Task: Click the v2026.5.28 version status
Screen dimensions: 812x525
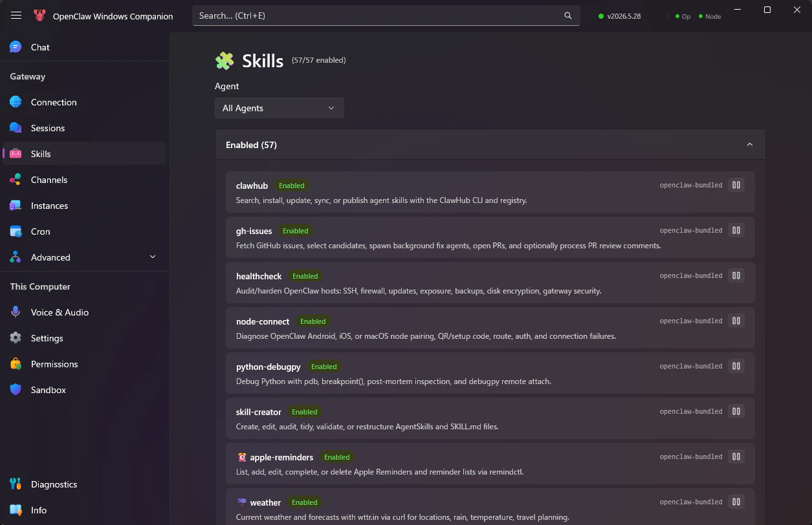Action: (620, 16)
